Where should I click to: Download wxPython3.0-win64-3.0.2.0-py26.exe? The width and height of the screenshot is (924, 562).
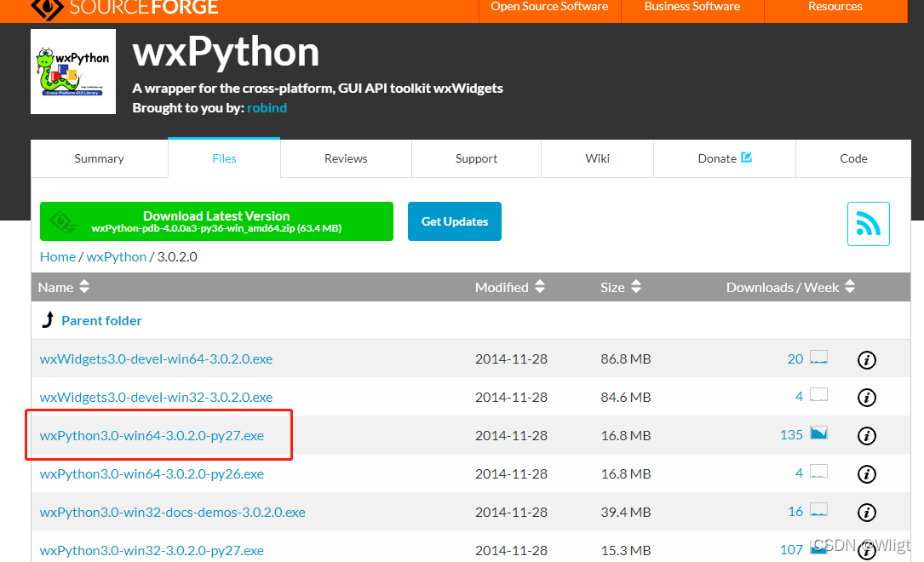click(x=152, y=473)
